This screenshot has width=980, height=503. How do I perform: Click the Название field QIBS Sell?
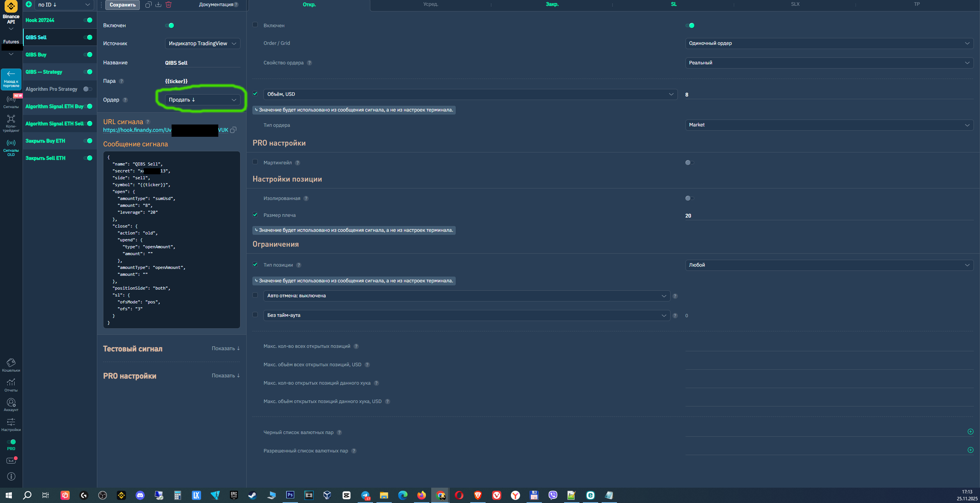pyautogui.click(x=203, y=63)
